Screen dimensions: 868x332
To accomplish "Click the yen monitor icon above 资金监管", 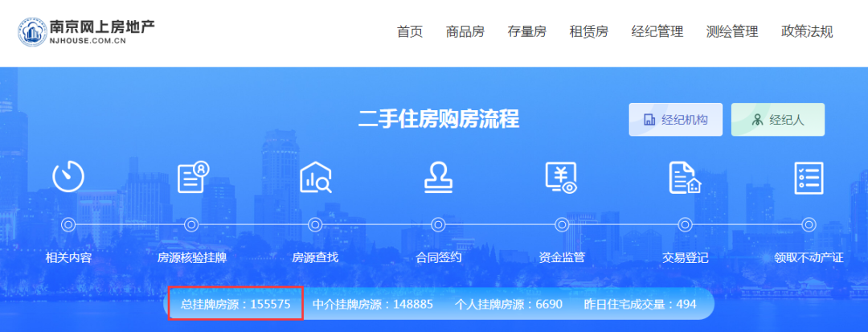I will [561, 178].
